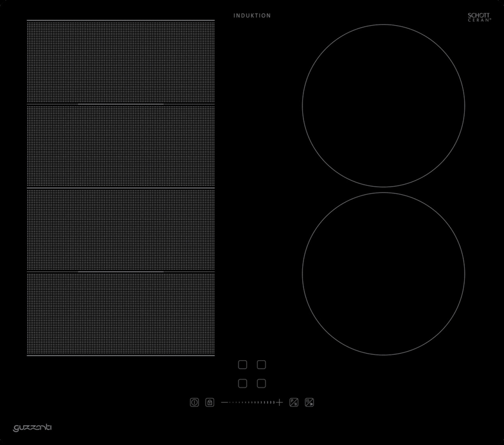Tap the padlock child-lock key

pos(210,402)
